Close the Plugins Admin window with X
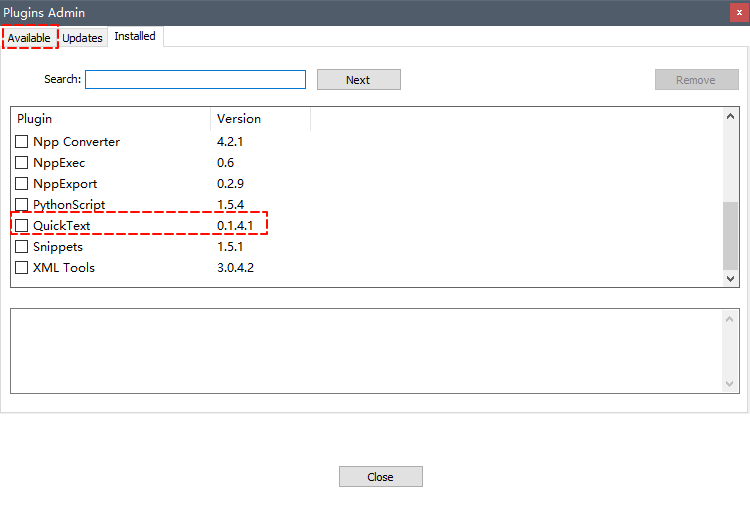 [738, 13]
